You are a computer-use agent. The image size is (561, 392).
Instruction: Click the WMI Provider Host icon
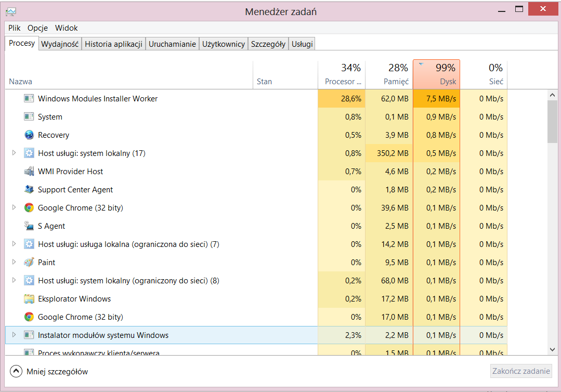tap(29, 172)
